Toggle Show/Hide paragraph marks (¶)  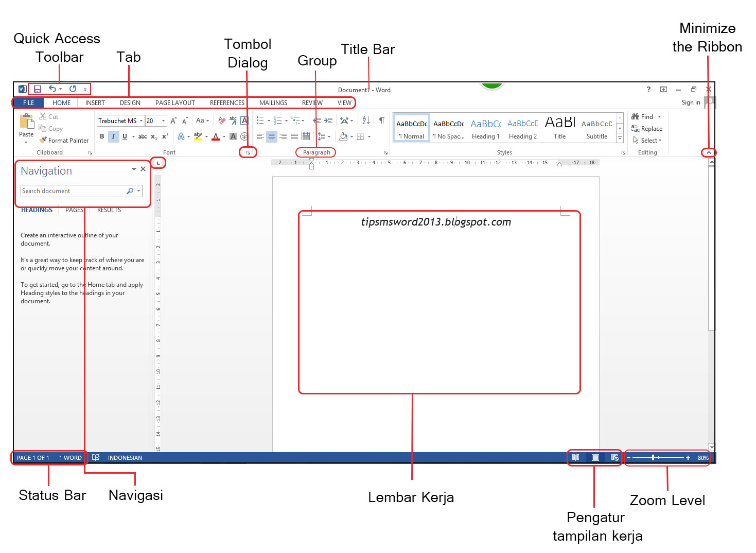pyautogui.click(x=381, y=120)
